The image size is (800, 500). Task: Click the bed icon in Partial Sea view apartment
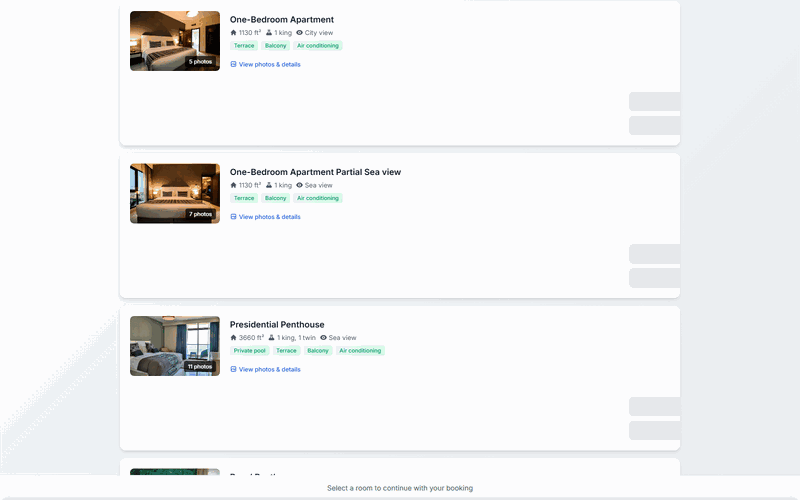[269, 185]
